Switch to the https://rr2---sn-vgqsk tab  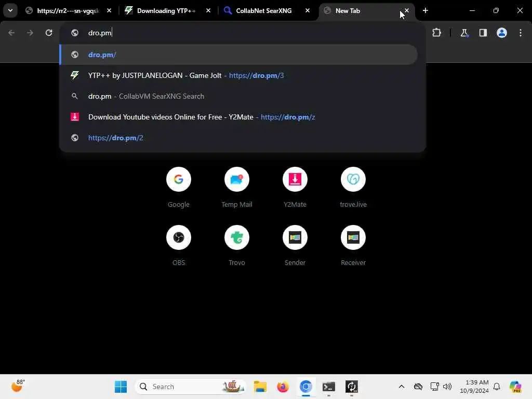pyautogui.click(x=68, y=10)
